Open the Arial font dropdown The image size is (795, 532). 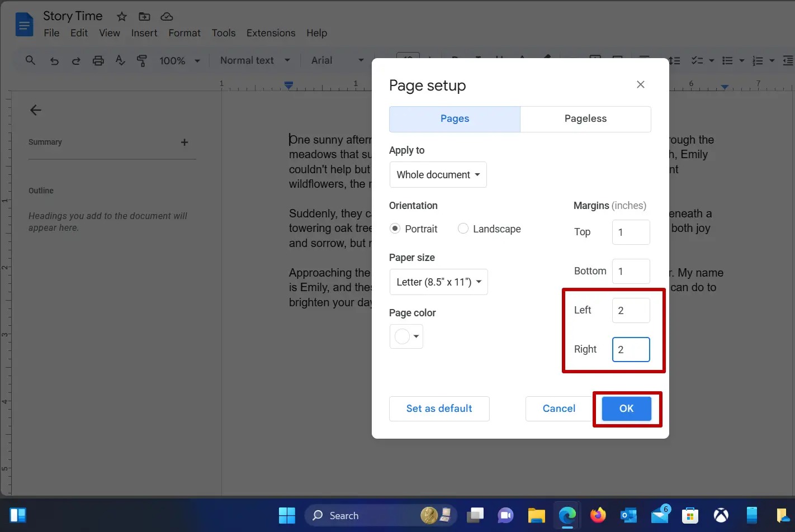337,60
